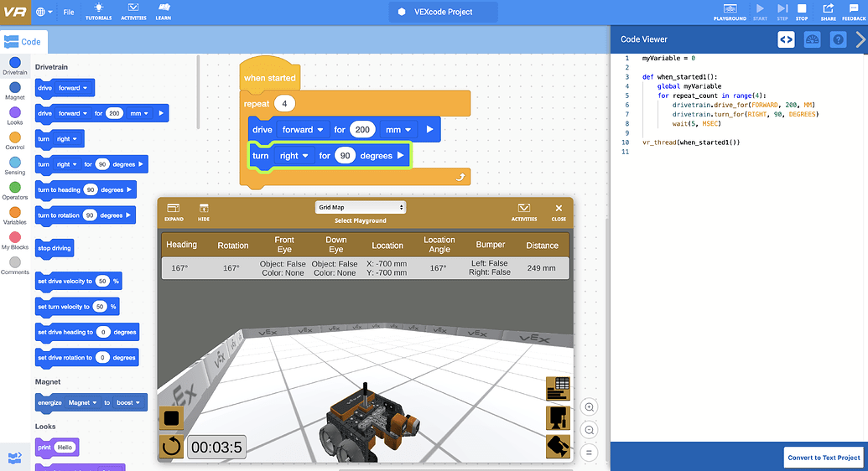
Task: Click the playground stop square button
Action: 171,418
